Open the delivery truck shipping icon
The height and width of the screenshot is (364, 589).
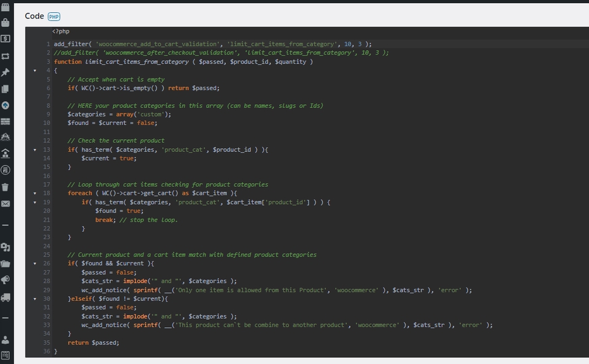pos(6,298)
